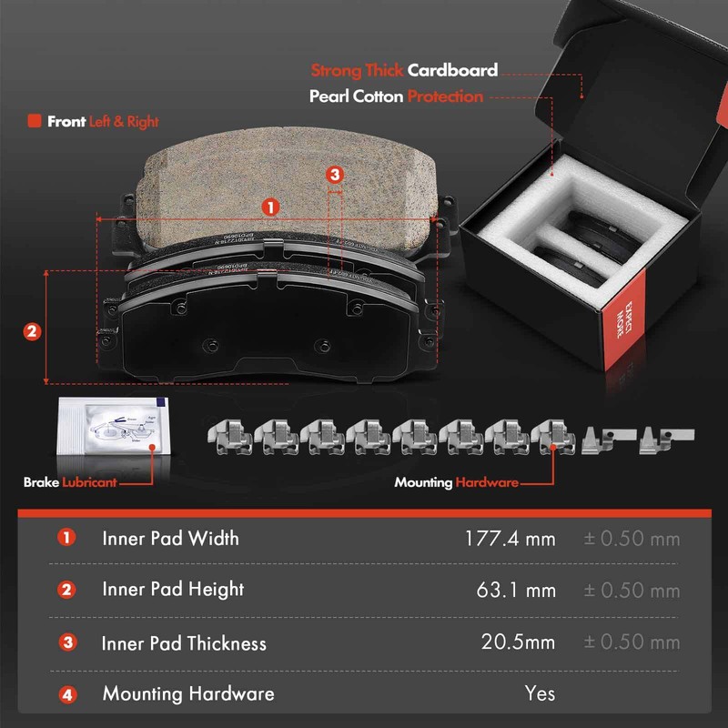Click the "Inner Pad Thickness" row label
The width and height of the screenshot is (728, 728).
[x=184, y=643]
